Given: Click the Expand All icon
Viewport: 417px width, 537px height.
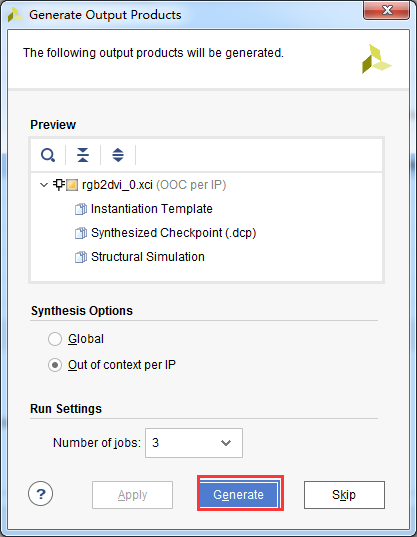Looking at the screenshot, I should 118,155.
